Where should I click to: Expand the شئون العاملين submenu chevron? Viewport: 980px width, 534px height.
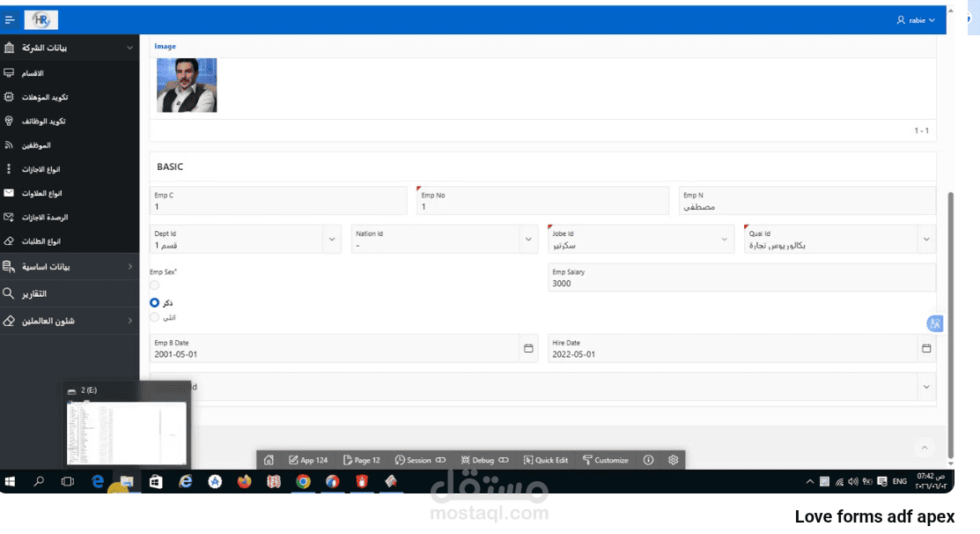(x=130, y=321)
